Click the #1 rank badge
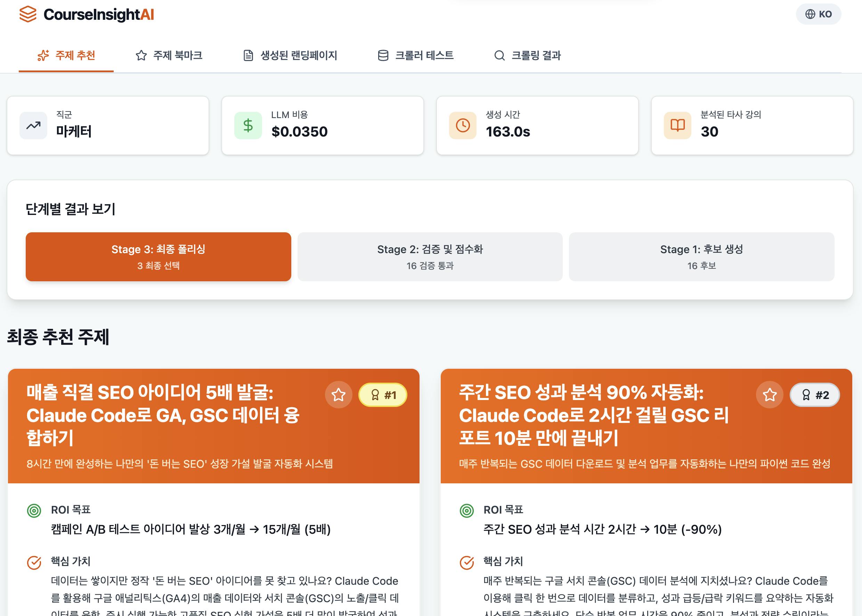862x616 pixels. pyautogui.click(x=383, y=395)
